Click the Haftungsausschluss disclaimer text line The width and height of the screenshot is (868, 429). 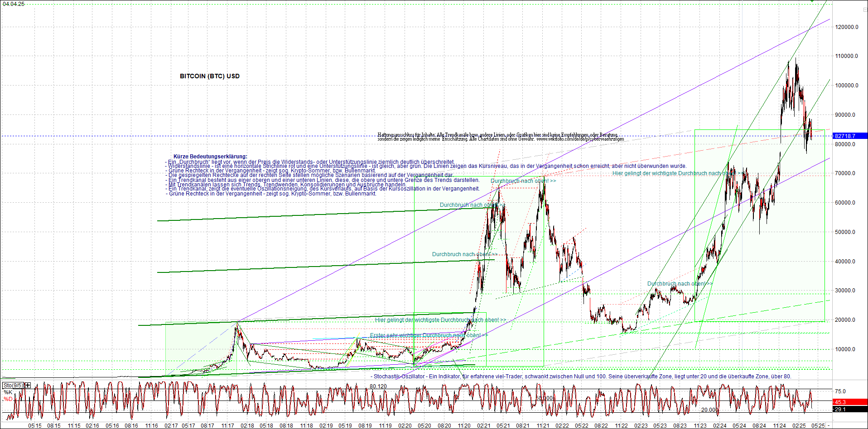497,135
